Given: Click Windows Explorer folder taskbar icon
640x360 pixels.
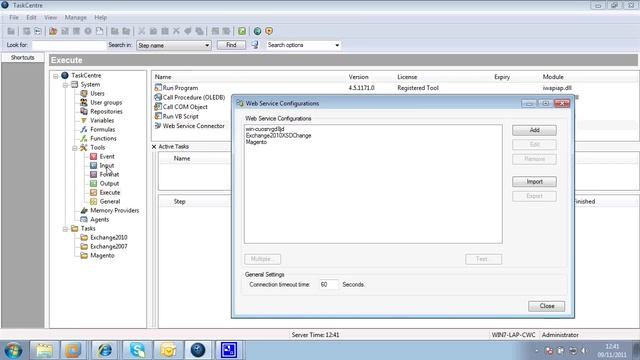Looking at the screenshot, I should [44, 350].
